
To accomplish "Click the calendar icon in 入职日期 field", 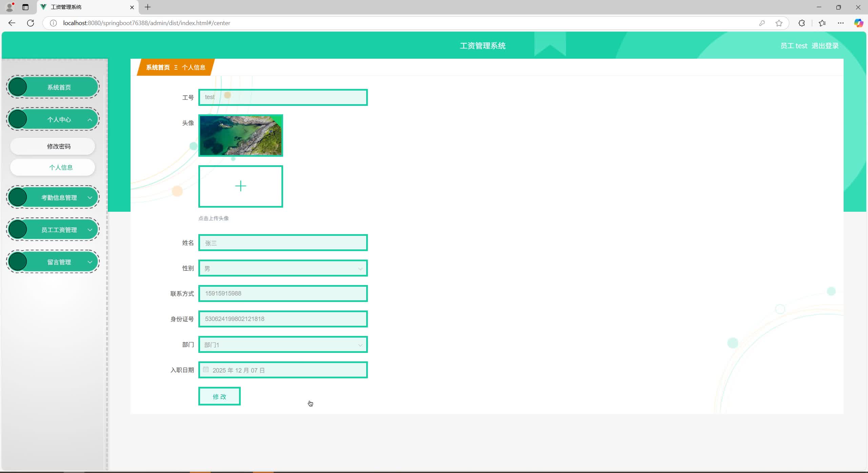I will [x=206, y=370].
